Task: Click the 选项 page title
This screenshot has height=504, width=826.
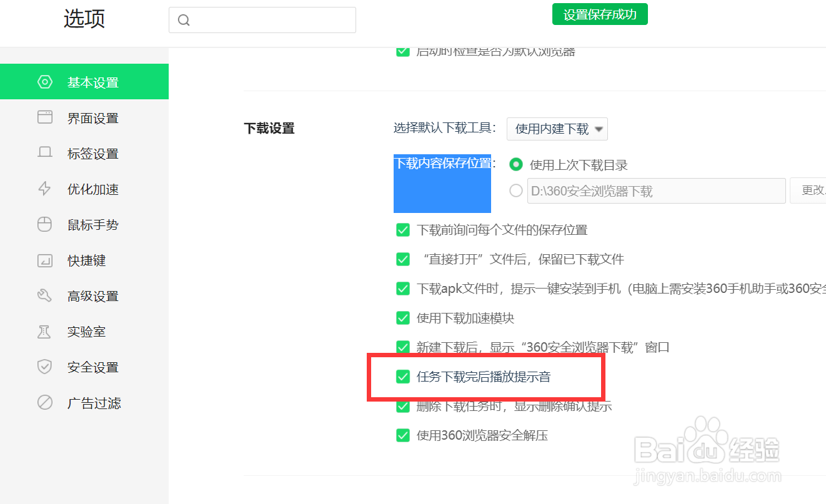Action: click(84, 19)
